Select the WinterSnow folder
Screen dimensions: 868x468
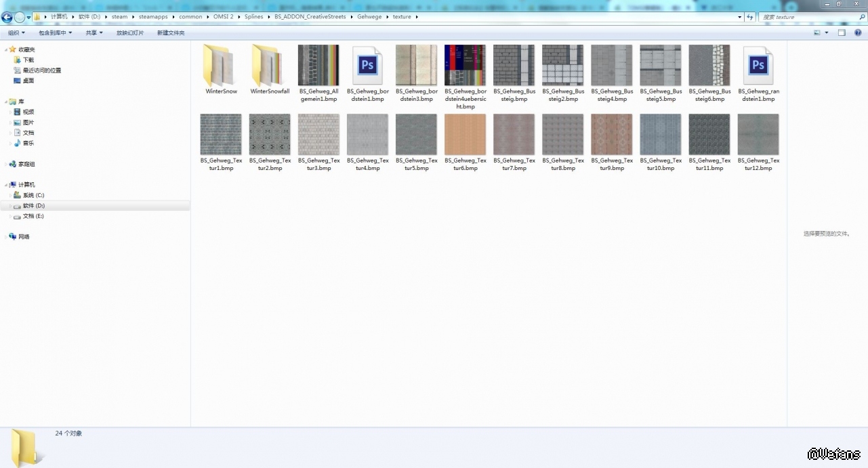tap(221, 66)
